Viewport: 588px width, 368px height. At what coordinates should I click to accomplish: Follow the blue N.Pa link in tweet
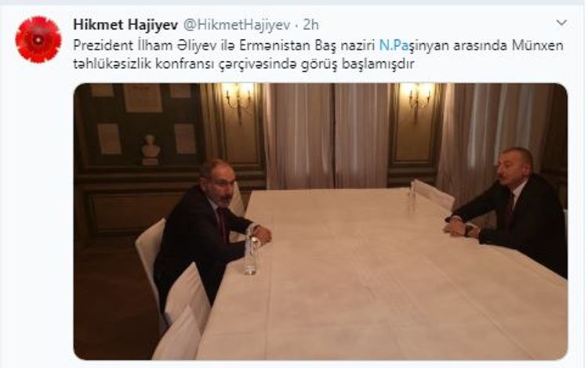(x=394, y=45)
